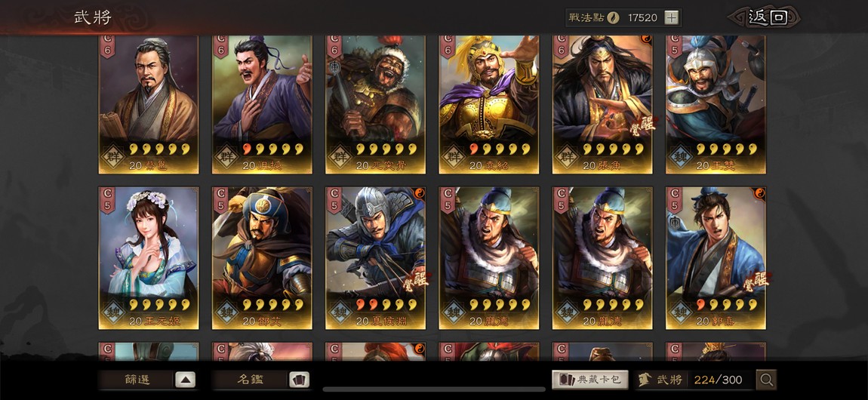
Task: Expand the 篩選 filter arrow
Action: coord(186,380)
